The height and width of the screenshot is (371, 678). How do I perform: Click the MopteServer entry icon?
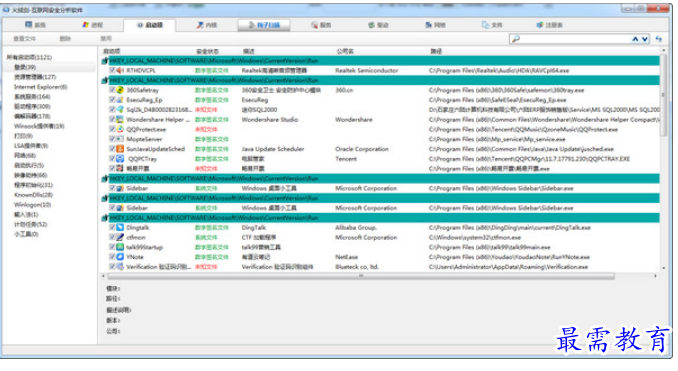point(120,139)
